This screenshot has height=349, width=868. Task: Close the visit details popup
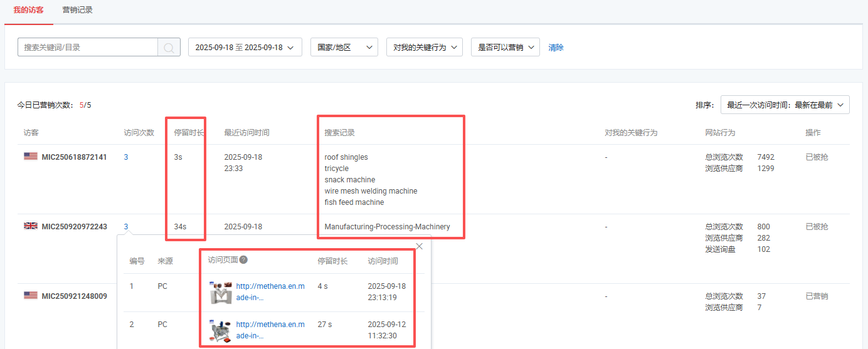420,246
